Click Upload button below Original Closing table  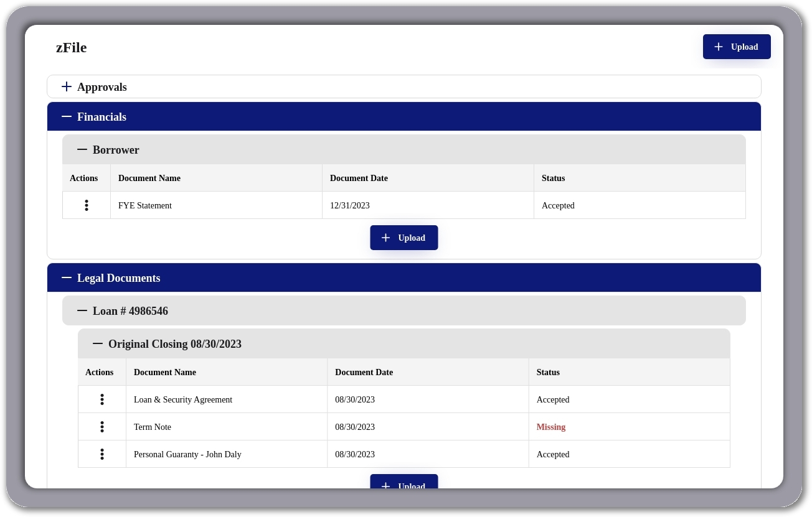tap(404, 483)
